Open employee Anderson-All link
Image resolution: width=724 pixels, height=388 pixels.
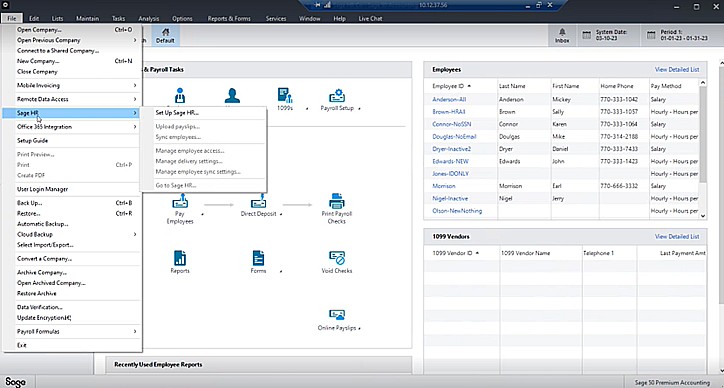click(449, 99)
